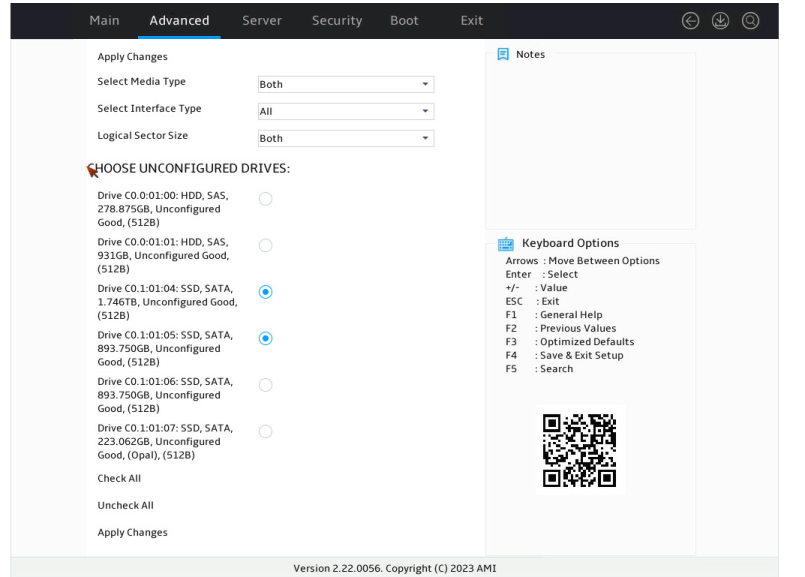Click the Keyboard Options keyboard icon
Viewport: 805px width, 577px height.
pyautogui.click(x=506, y=244)
